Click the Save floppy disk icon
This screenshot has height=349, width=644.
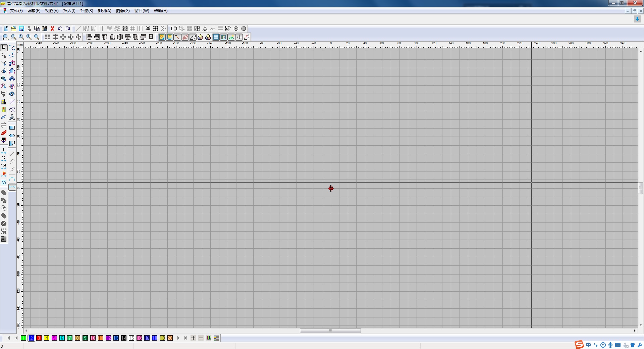(x=21, y=29)
